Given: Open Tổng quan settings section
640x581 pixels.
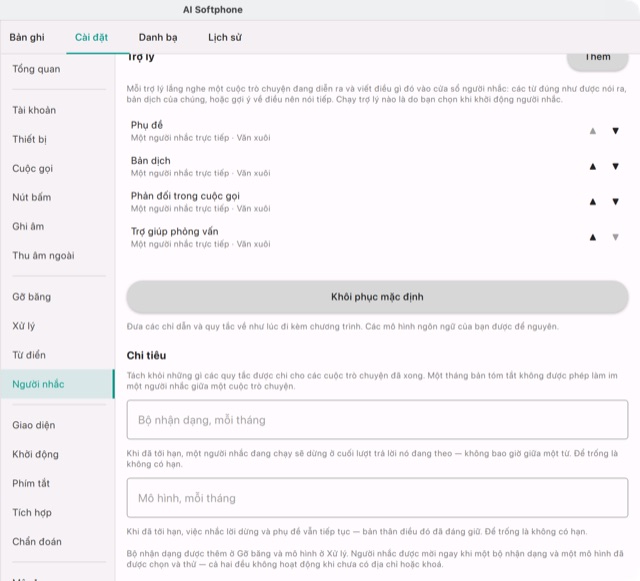Looking at the screenshot, I should [58, 69].
